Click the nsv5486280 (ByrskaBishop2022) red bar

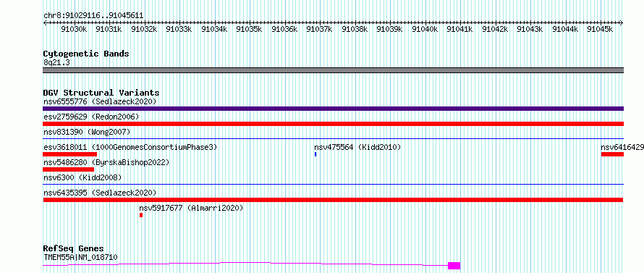[68, 169]
